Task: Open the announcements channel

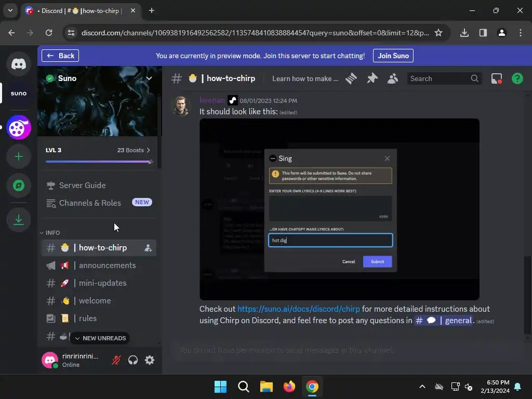Action: pyautogui.click(x=99, y=265)
